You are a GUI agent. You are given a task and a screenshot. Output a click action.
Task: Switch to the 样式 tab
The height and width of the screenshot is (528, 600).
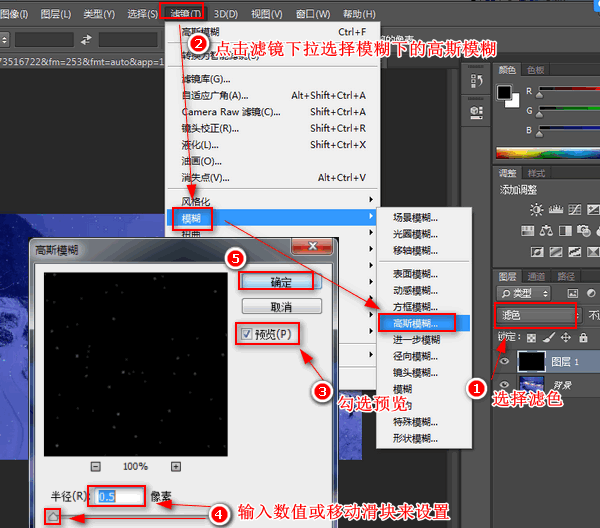pyautogui.click(x=536, y=173)
